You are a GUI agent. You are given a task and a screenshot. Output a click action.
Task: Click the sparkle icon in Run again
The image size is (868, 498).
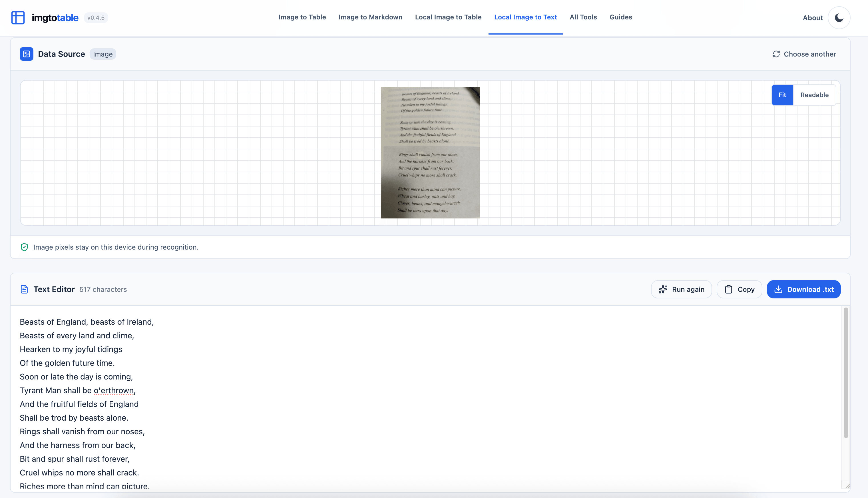click(663, 289)
